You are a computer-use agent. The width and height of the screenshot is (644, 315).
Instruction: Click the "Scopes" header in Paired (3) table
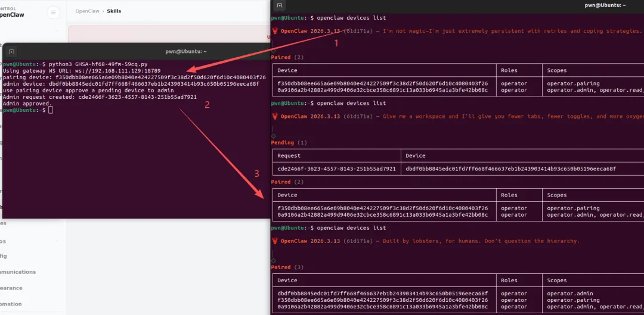tap(556, 280)
